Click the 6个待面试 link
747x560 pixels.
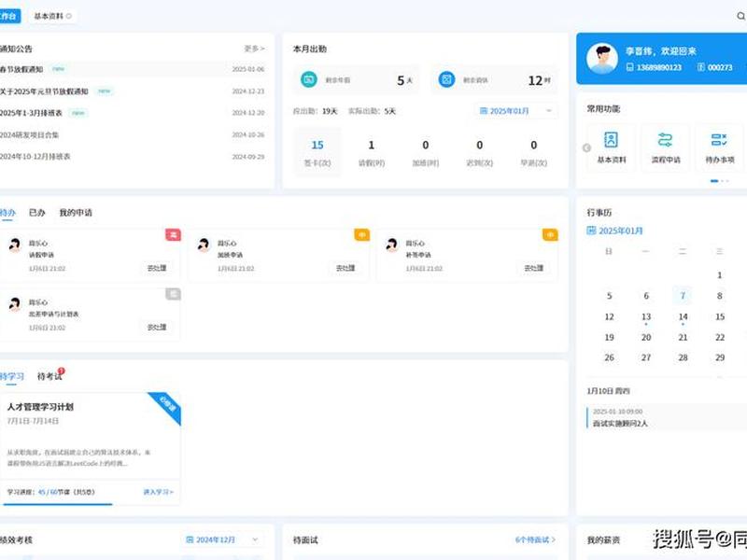pyautogui.click(x=535, y=539)
